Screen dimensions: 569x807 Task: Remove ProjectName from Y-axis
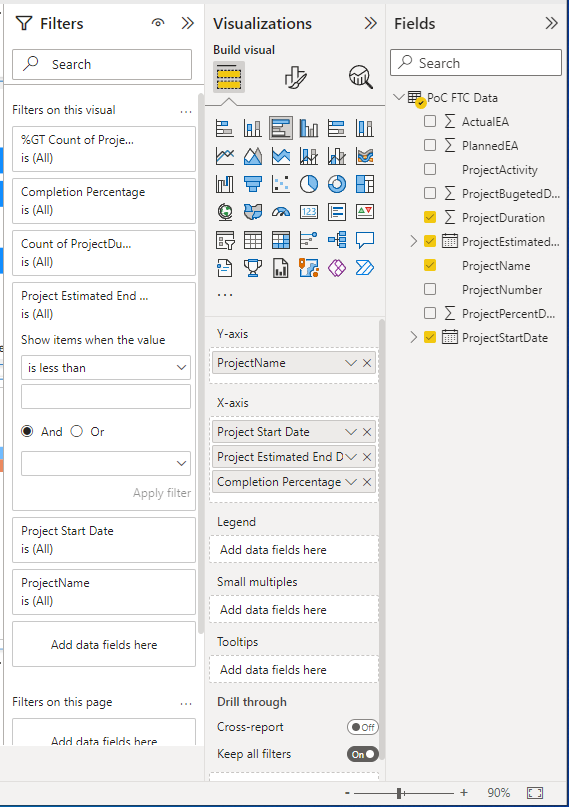[367, 363]
